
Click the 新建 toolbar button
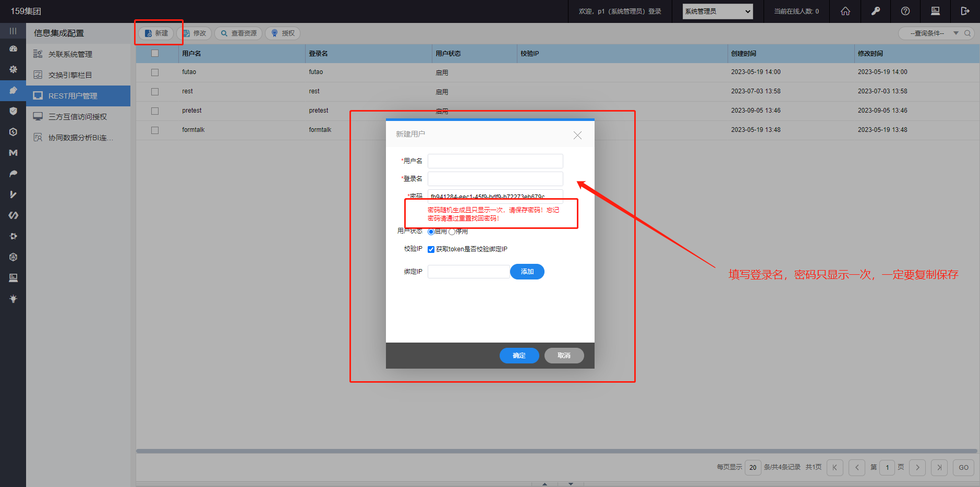[x=156, y=33]
